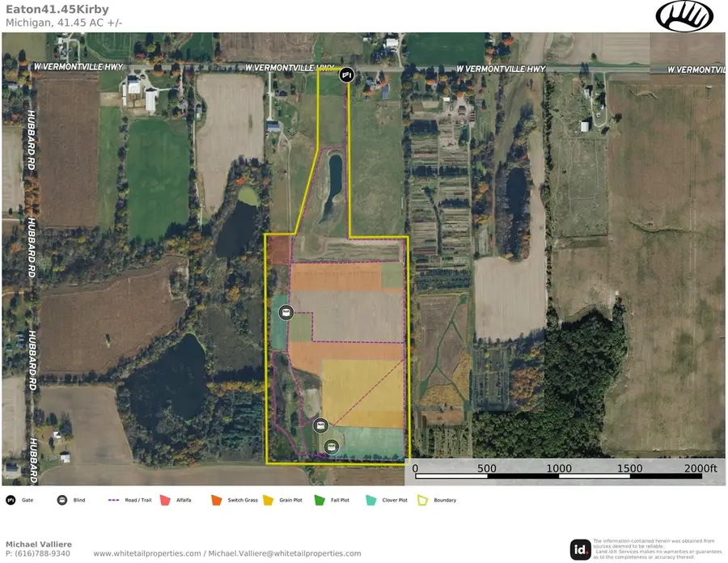Click the Michael.Valliere@whitetailproperties.com email address

(285, 553)
